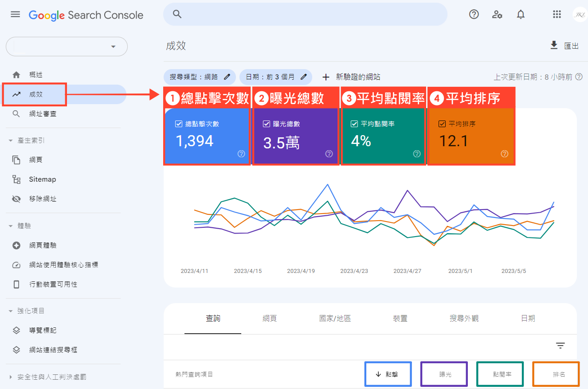Viewport: 588px width, 389px height.
Task: Toggle the 平均點閱率 checkbox
Action: (x=354, y=124)
